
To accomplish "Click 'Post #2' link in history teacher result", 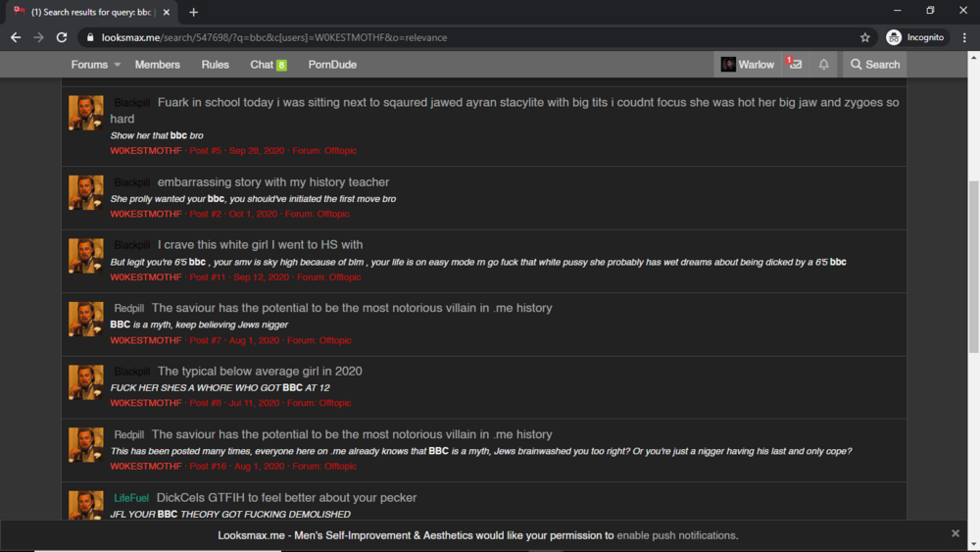I will (206, 214).
